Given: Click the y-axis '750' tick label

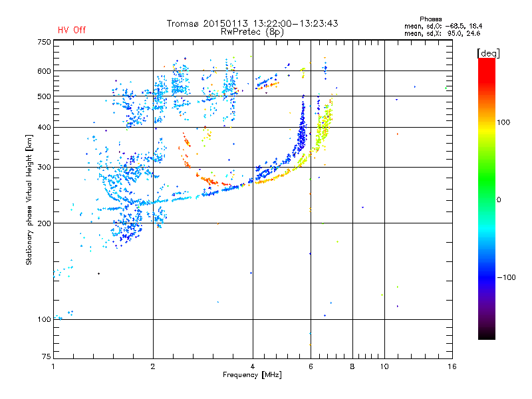Looking at the screenshot, I should coord(44,42).
